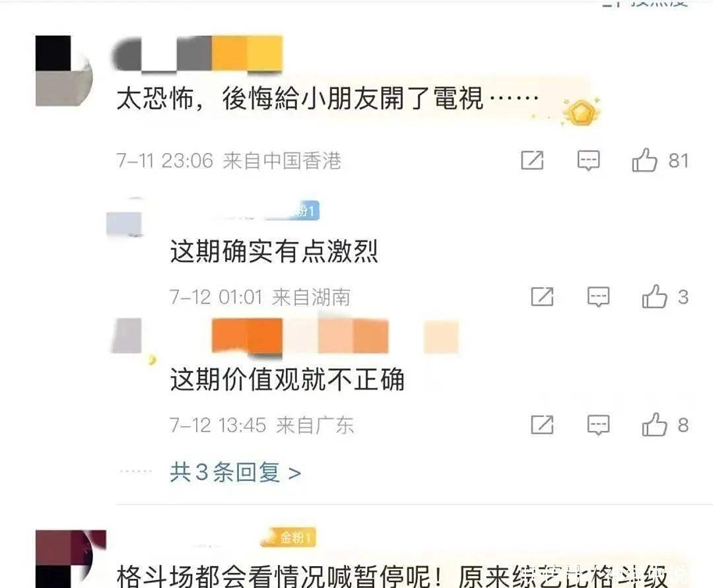713x588 pixels.
Task: Open the blurred username of first commenter
Action: [198, 53]
